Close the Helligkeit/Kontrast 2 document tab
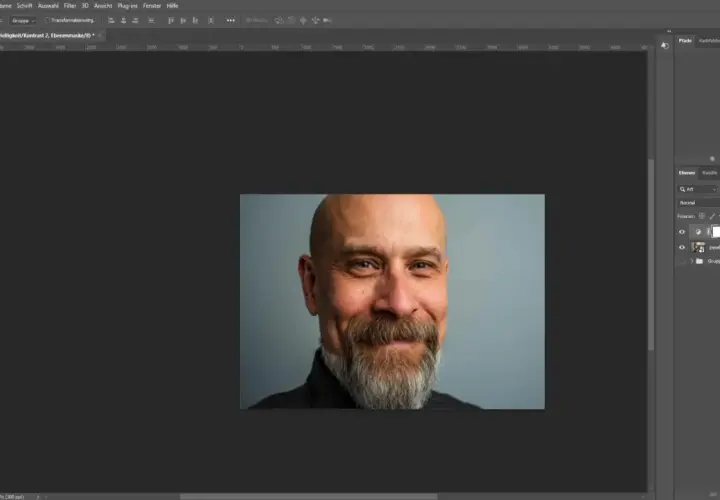 [100, 35]
